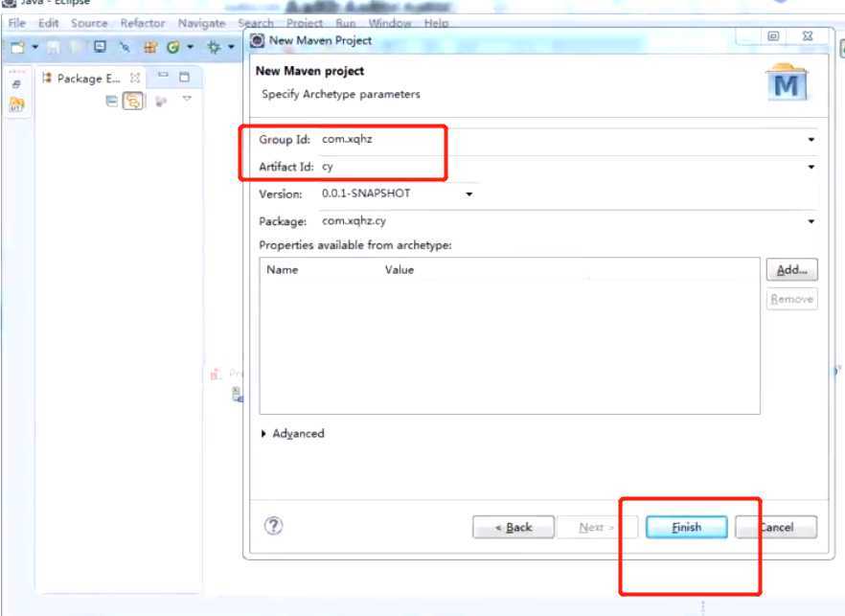
Task: Click the Open Console monitor icon in toolbar
Action: (x=100, y=47)
